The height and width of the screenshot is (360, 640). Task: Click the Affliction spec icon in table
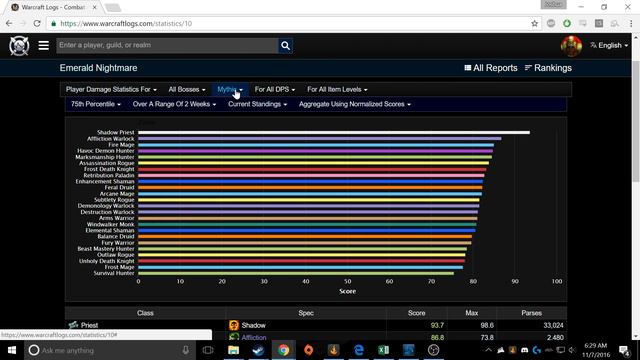coord(234,337)
